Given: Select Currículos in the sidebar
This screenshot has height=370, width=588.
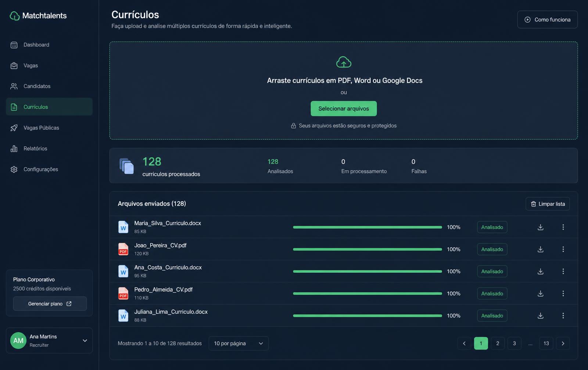Looking at the screenshot, I should (49, 107).
